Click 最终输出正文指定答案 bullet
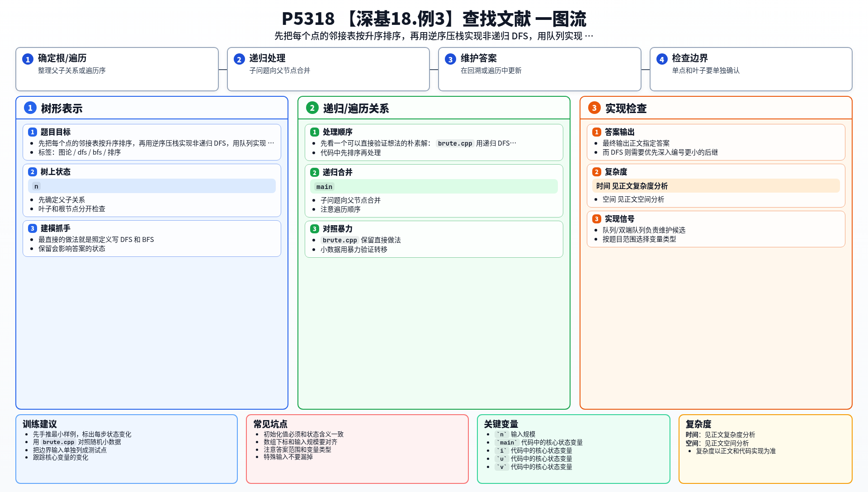Image resolution: width=868 pixels, height=492 pixels. 636,143
